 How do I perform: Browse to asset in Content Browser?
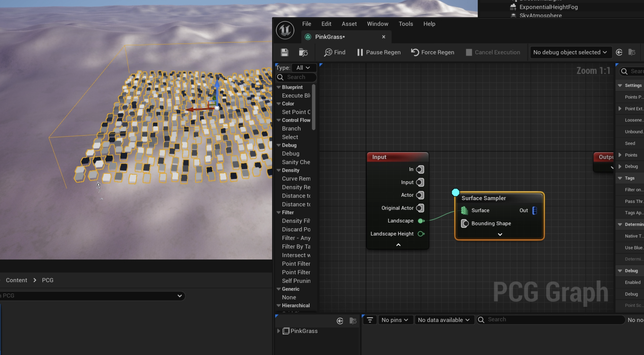tap(303, 52)
